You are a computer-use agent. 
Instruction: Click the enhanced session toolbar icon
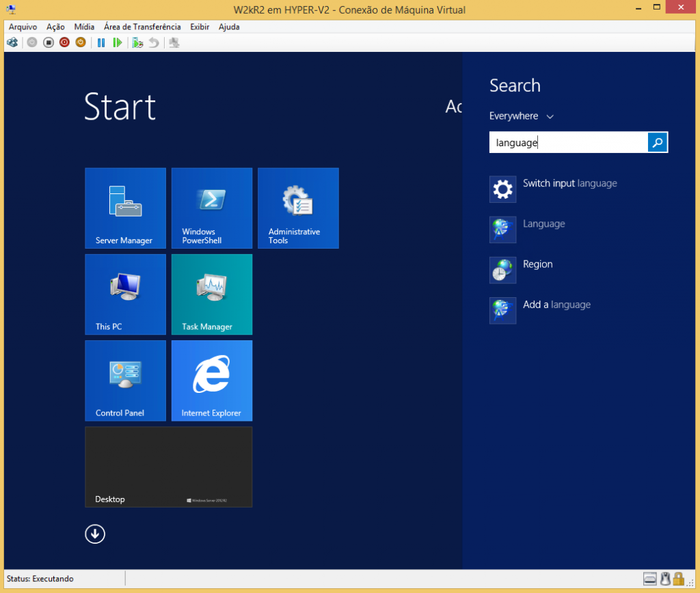[x=174, y=43]
